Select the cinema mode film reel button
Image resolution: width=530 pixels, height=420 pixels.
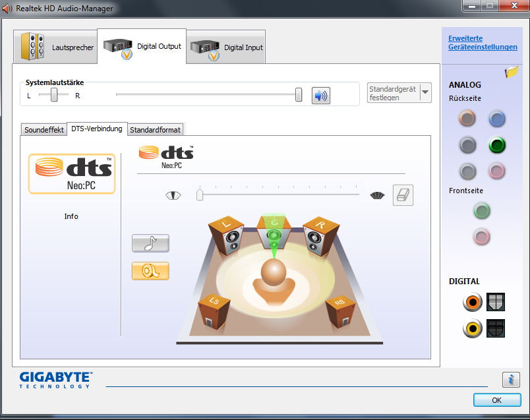coord(150,271)
